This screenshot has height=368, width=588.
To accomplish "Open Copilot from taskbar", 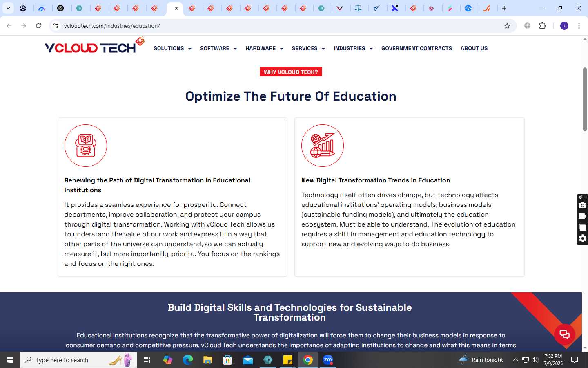I will pos(167,360).
